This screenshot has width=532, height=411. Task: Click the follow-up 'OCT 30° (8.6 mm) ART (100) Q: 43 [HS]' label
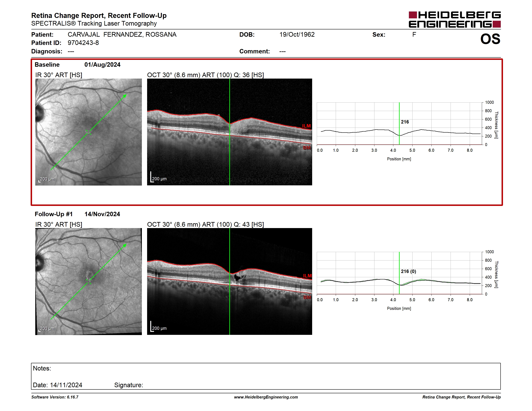205,224
